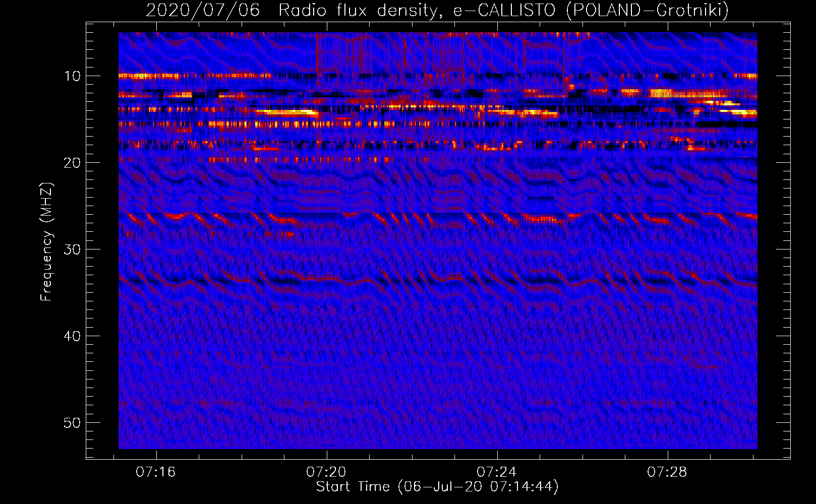Click the time tick label "07:20"
The height and width of the screenshot is (504, 816).
coord(326,472)
